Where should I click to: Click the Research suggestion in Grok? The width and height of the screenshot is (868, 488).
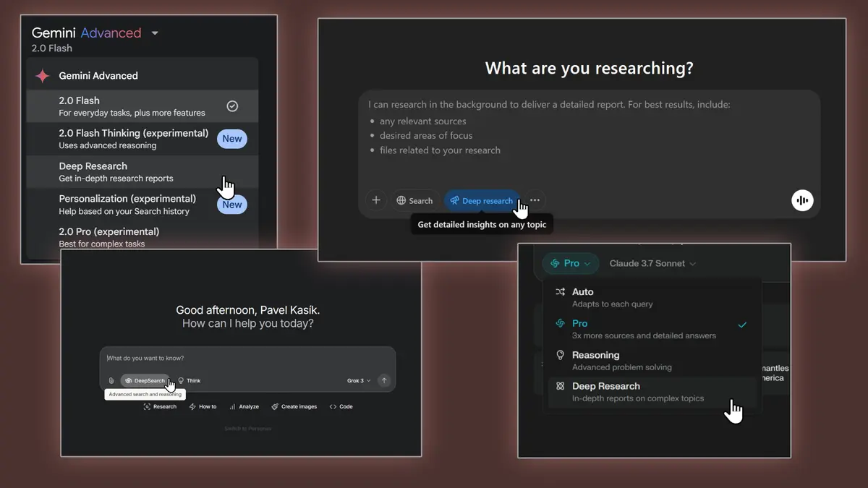click(x=161, y=407)
